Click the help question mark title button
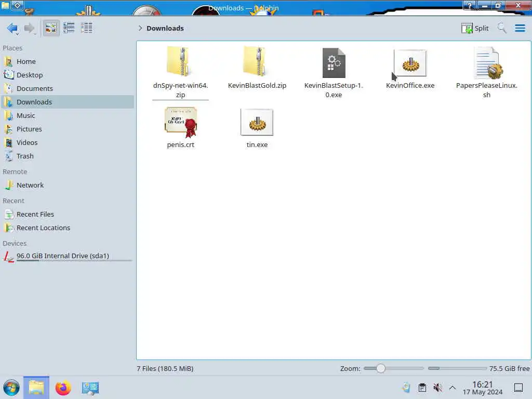The image size is (532, 399). coord(470,5)
